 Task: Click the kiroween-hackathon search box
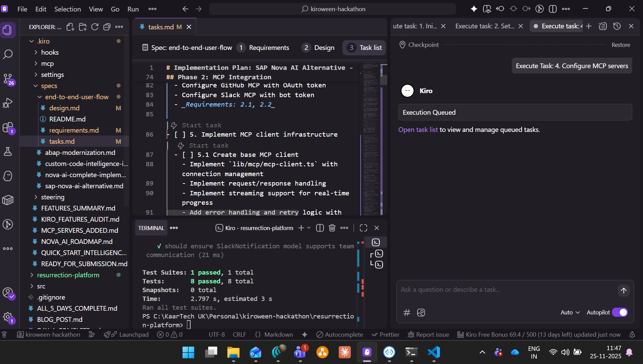333,9
